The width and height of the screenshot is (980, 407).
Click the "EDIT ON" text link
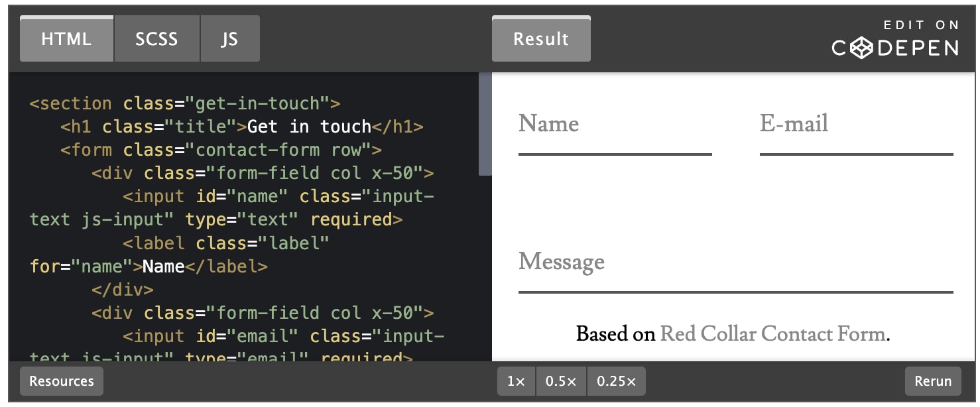(x=921, y=25)
